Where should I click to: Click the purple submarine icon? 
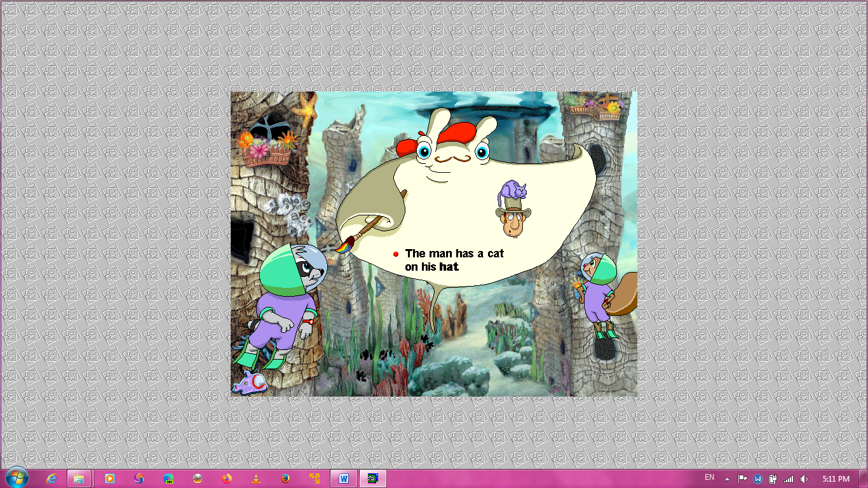[248, 383]
